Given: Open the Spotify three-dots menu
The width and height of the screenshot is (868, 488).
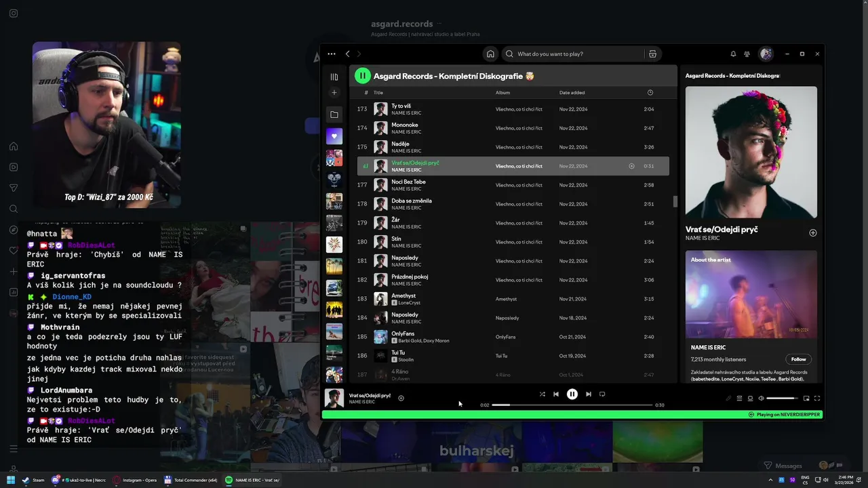Looking at the screenshot, I should [331, 54].
